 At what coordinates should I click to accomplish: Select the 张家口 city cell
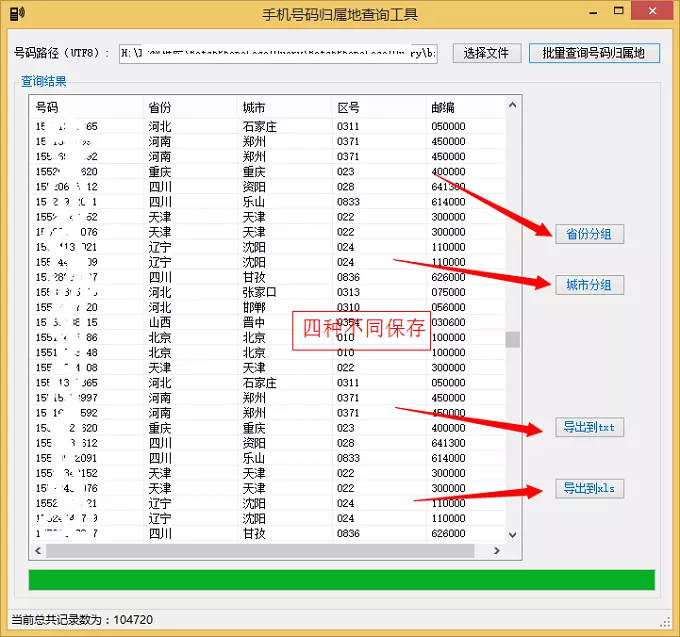[259, 292]
